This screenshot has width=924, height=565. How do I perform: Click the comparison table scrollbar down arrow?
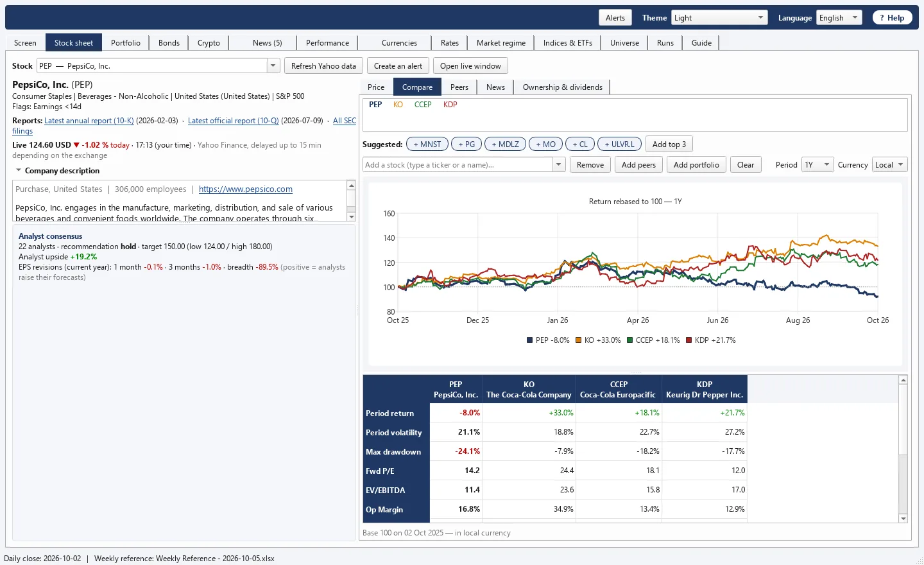(903, 519)
